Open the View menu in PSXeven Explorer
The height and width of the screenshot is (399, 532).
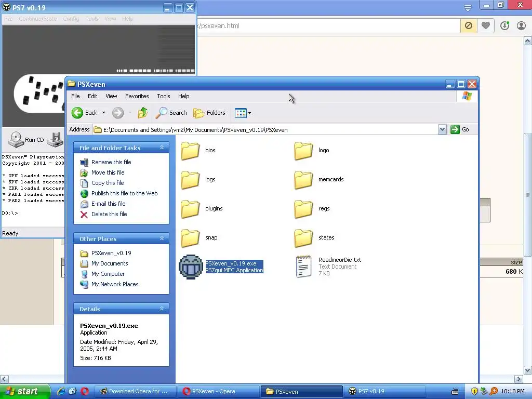coord(111,96)
